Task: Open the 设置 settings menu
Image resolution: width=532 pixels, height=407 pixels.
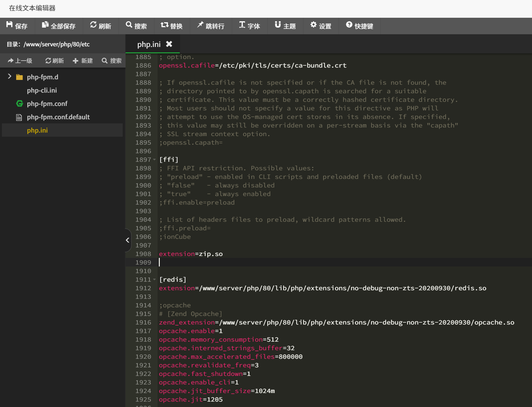Action: pyautogui.click(x=321, y=26)
